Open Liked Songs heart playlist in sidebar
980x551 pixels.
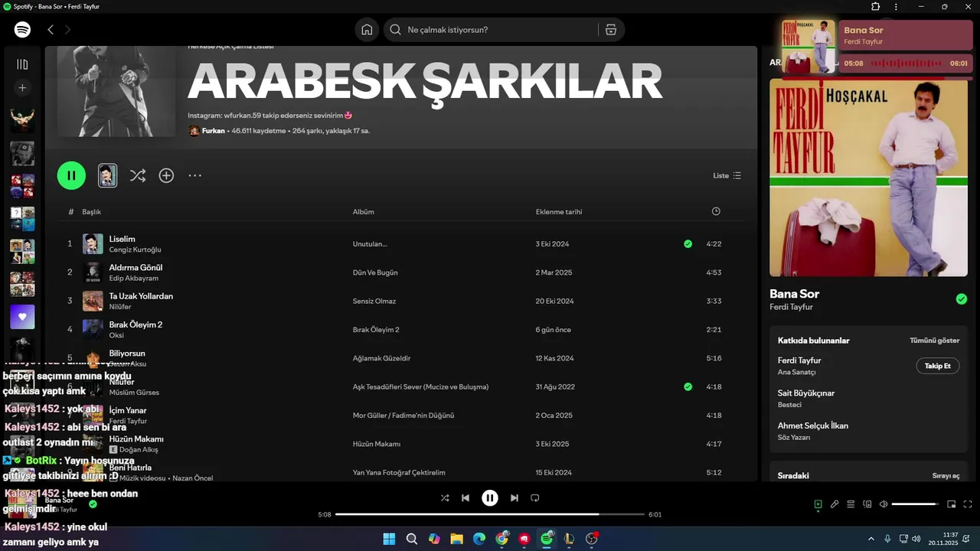22,317
